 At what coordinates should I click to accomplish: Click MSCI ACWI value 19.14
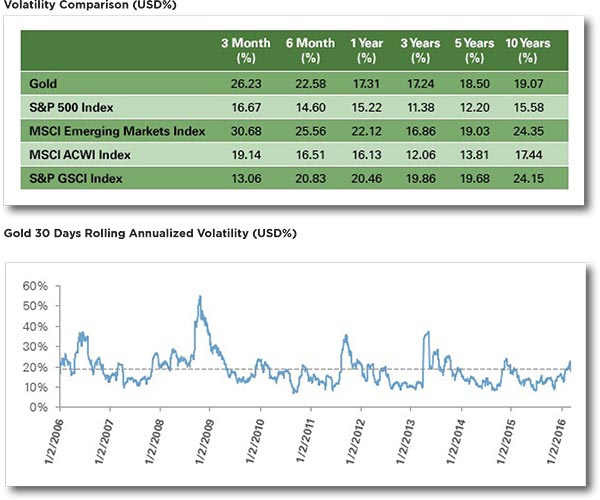coord(246,155)
